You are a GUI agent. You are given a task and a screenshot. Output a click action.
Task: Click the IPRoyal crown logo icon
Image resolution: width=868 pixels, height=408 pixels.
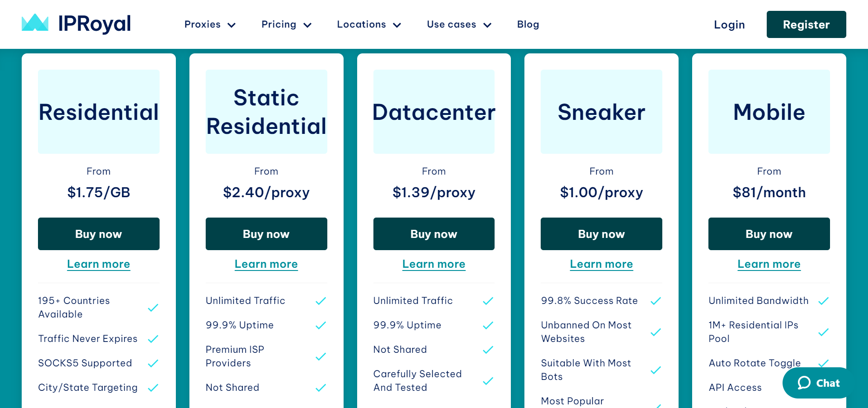(35, 23)
